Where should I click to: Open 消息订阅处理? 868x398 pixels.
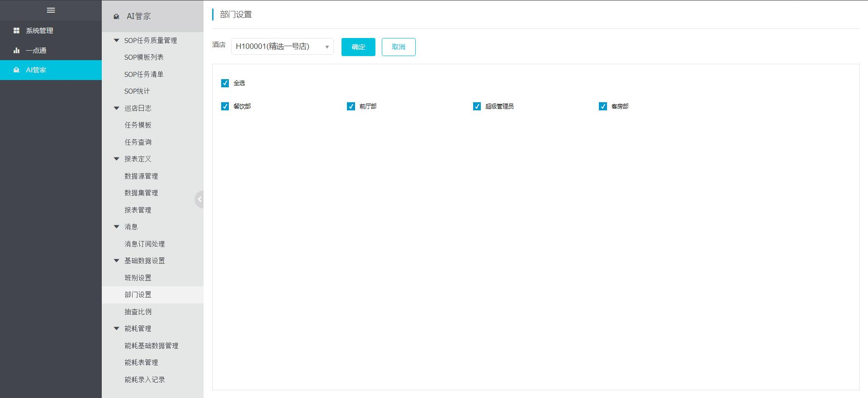(x=145, y=244)
